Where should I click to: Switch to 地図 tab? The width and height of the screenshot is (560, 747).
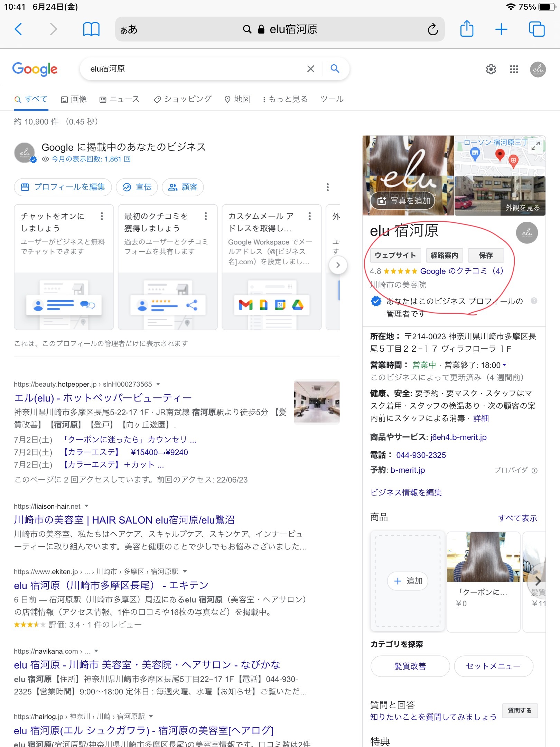237,99
